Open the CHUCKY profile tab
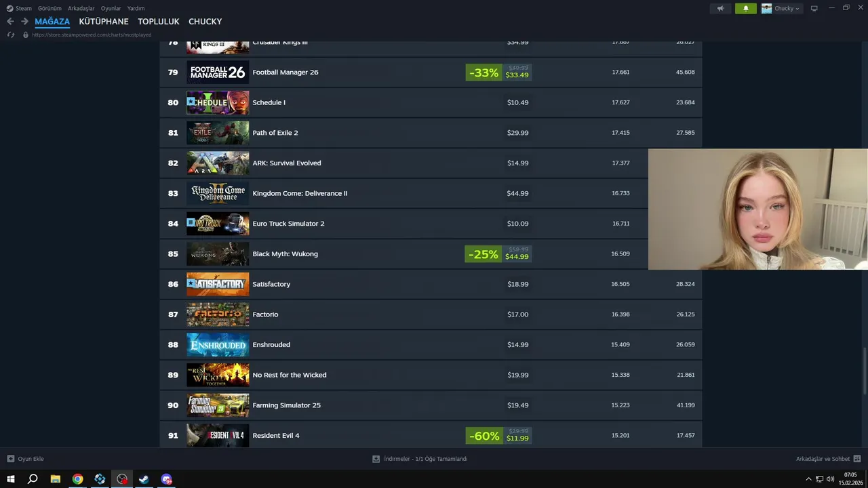 click(x=205, y=22)
